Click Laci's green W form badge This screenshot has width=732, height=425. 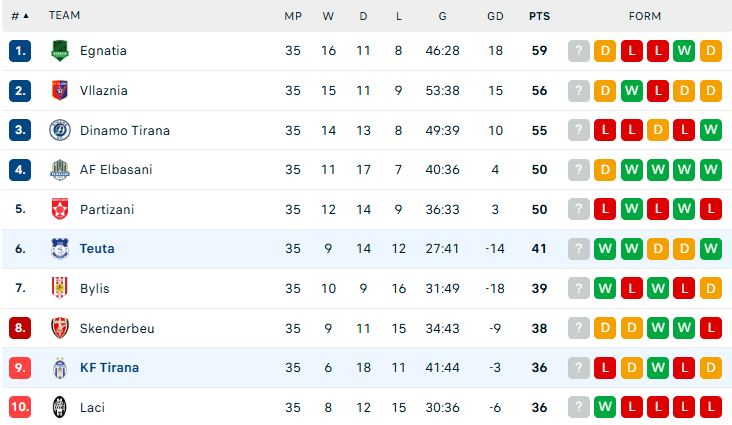coord(605,407)
